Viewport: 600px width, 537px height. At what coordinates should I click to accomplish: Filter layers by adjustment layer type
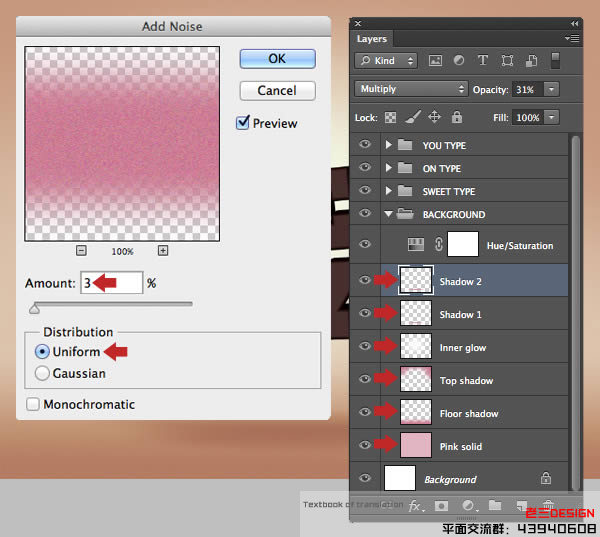click(460, 60)
